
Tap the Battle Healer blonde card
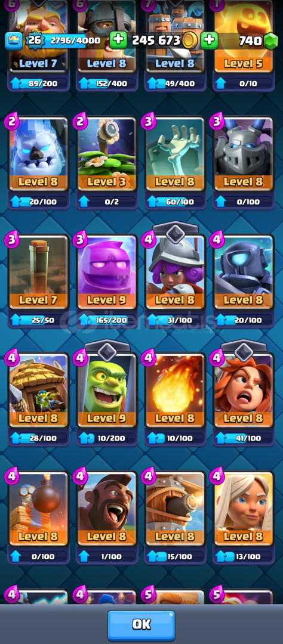point(244,509)
